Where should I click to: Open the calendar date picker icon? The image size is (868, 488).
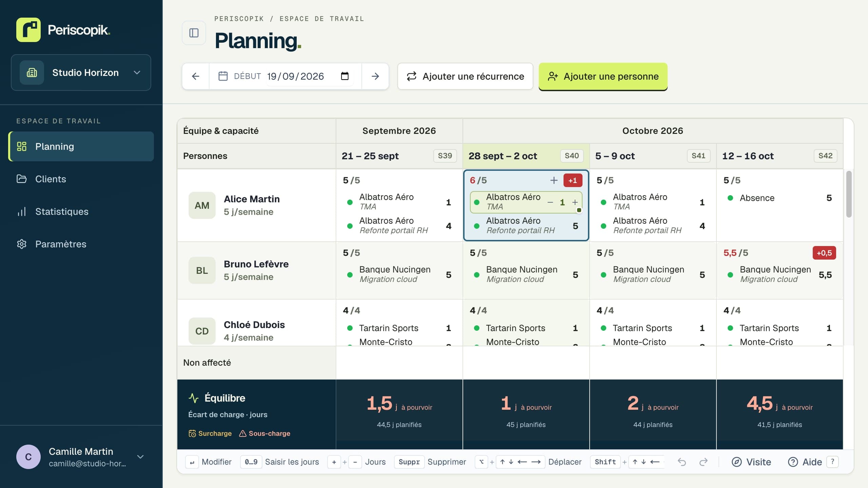tap(344, 76)
